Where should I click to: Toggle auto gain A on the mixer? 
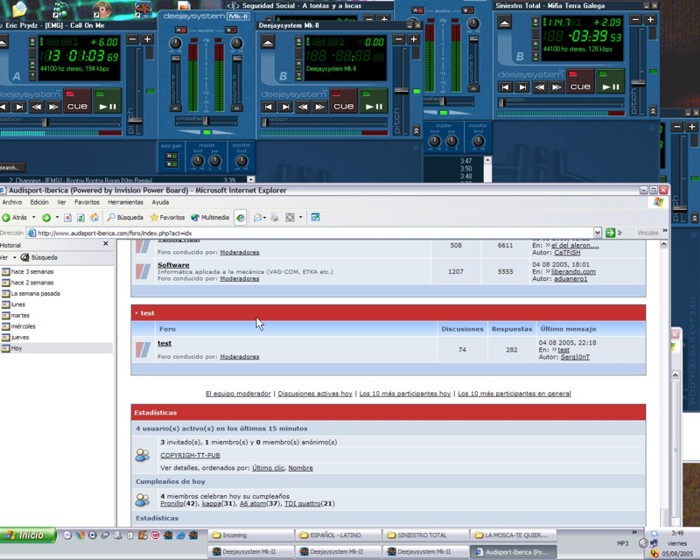pyautogui.click(x=172, y=156)
